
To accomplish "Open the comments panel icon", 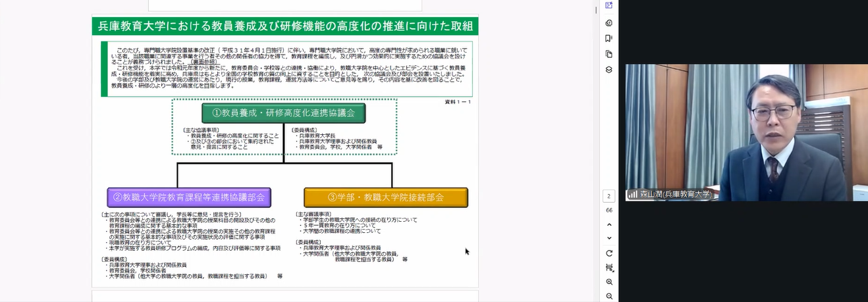I will tap(609, 22).
